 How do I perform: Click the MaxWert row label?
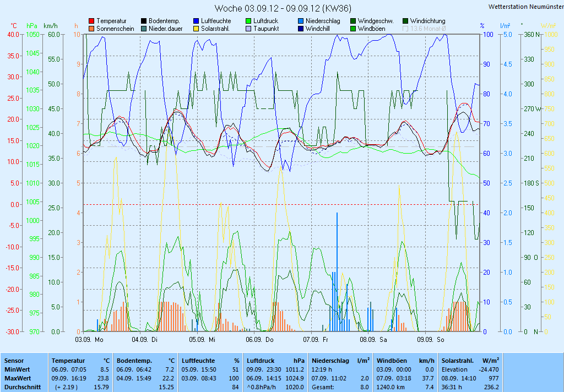point(18,378)
